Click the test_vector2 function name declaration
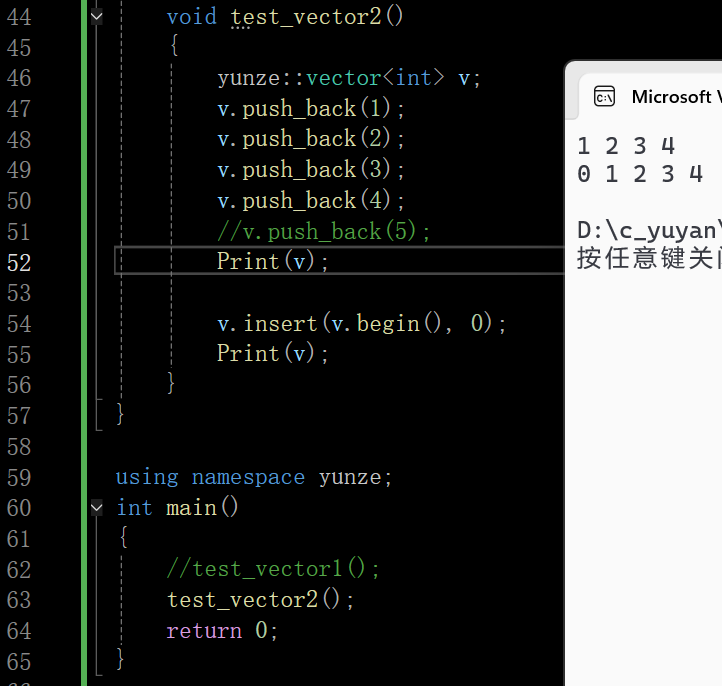This screenshot has width=722, height=686. 306,17
